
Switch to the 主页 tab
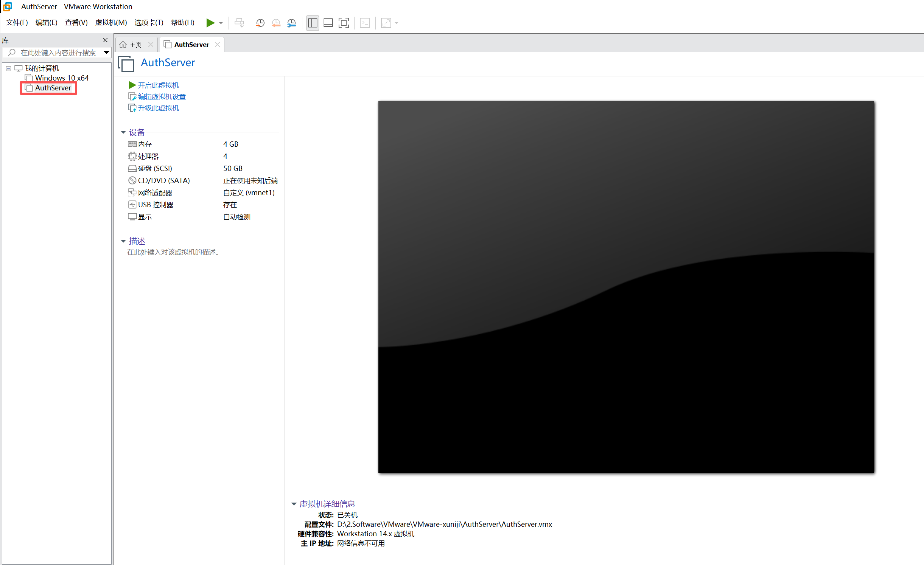point(135,44)
